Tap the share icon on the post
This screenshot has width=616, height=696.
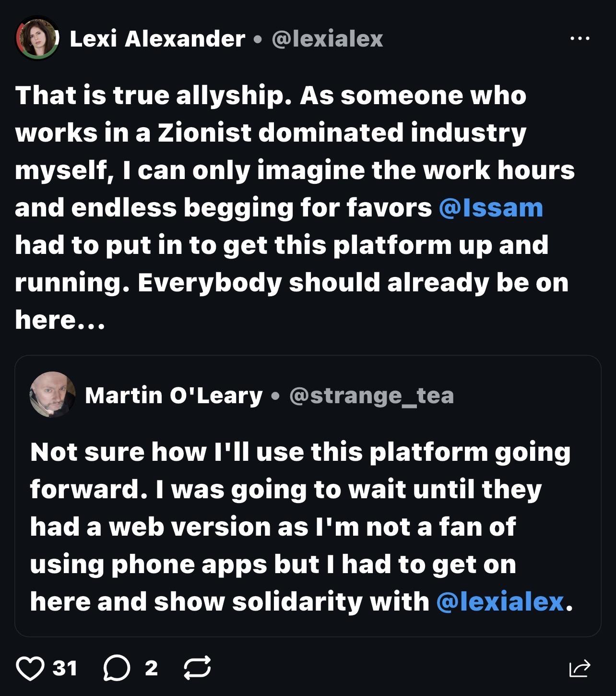(x=580, y=668)
